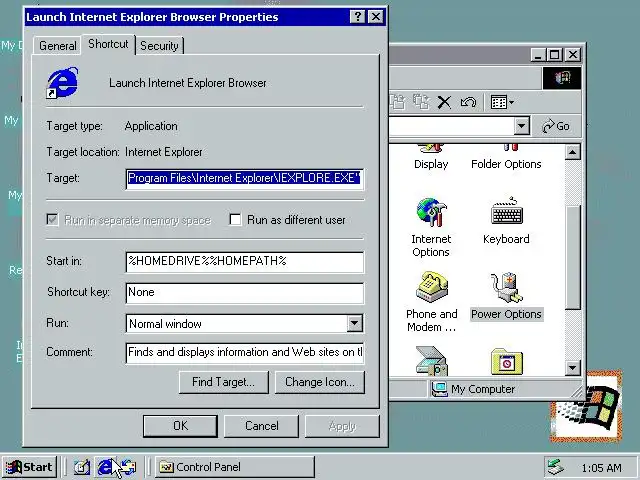
Task: Click the OK button
Action: click(180, 426)
